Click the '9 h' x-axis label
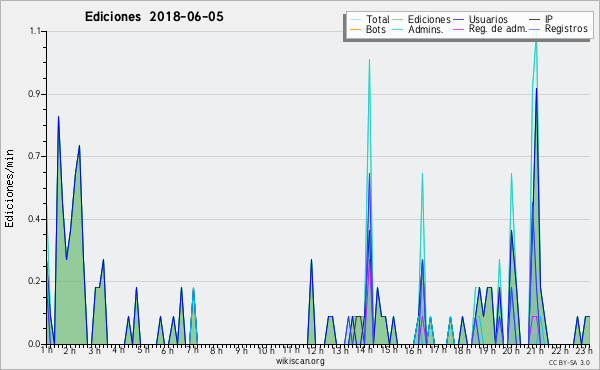This screenshot has width=600, height=370. pyautogui.click(x=241, y=350)
